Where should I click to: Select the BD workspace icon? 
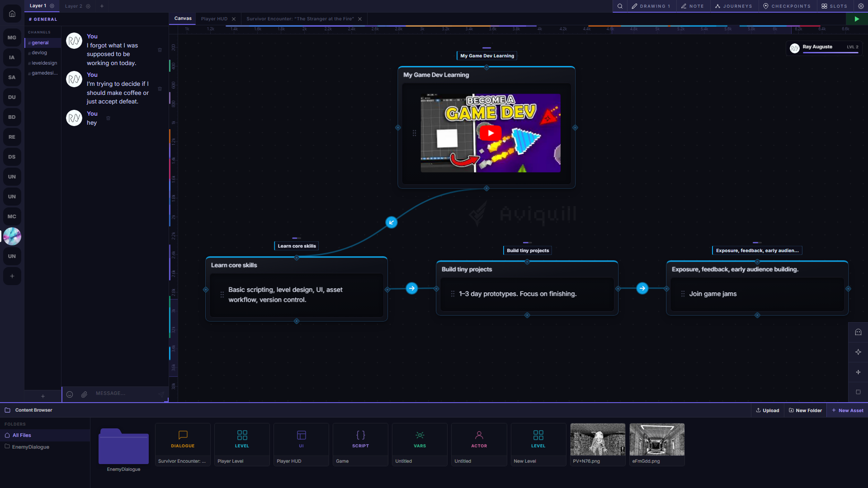coord(12,117)
